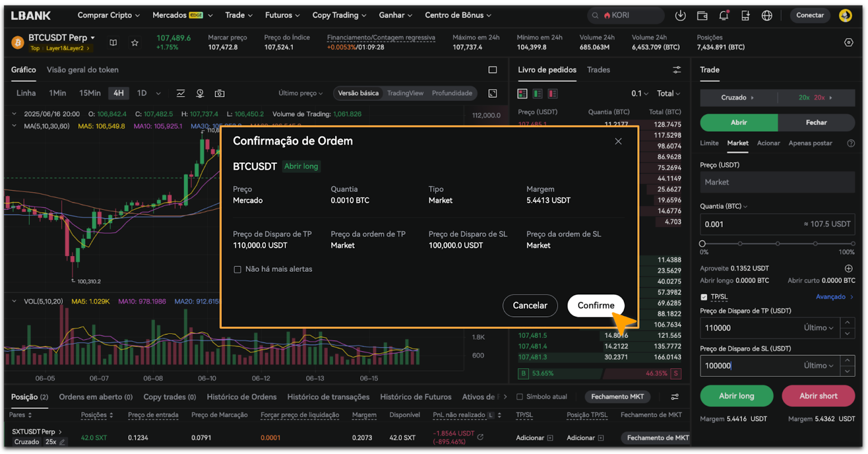
Task: Open the Histórico de Ordens tab
Action: click(x=241, y=397)
